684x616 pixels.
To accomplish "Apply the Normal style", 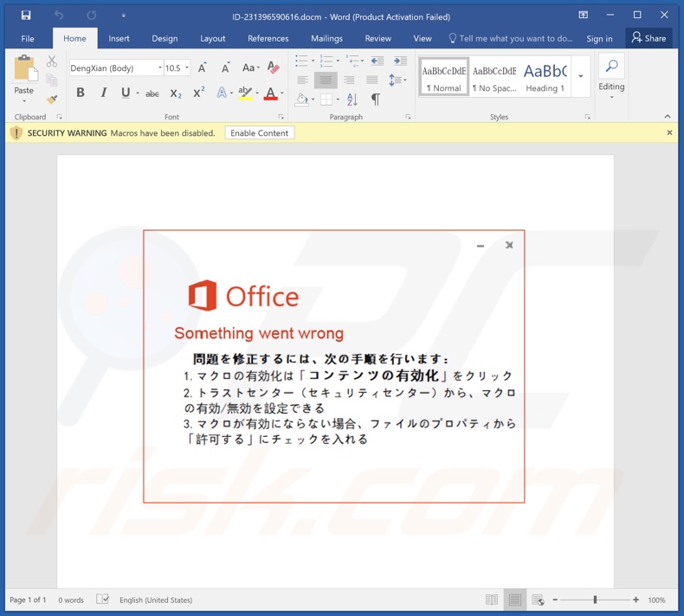I will point(443,77).
